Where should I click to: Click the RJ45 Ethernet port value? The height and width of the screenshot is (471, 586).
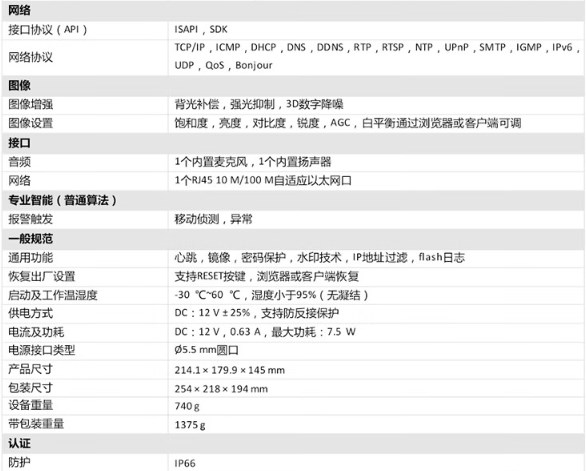[263, 181]
